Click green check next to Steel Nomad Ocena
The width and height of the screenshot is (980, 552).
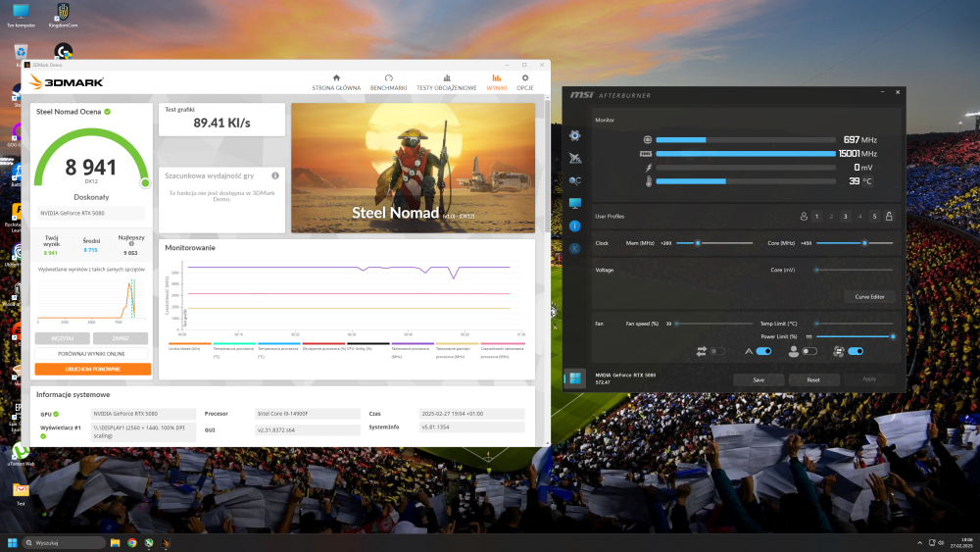[x=108, y=112]
